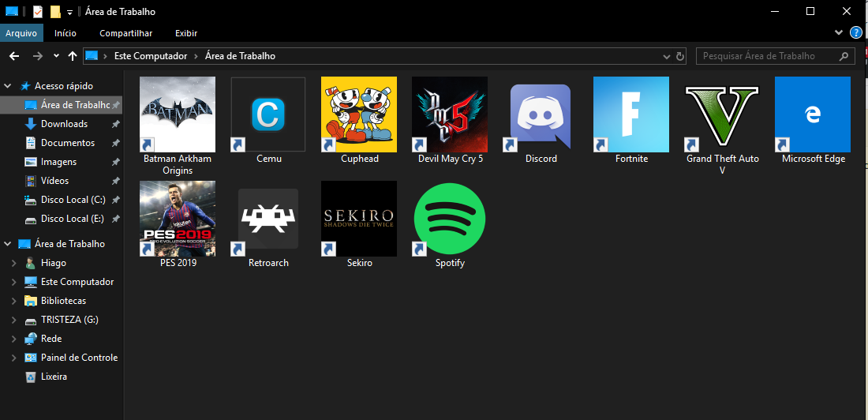Expand the Este Computador node
This screenshot has height=420, width=868.
[x=14, y=282]
